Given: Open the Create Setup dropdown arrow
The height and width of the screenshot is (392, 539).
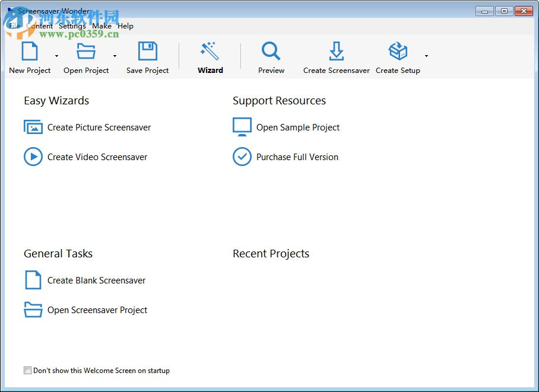Looking at the screenshot, I should point(426,56).
